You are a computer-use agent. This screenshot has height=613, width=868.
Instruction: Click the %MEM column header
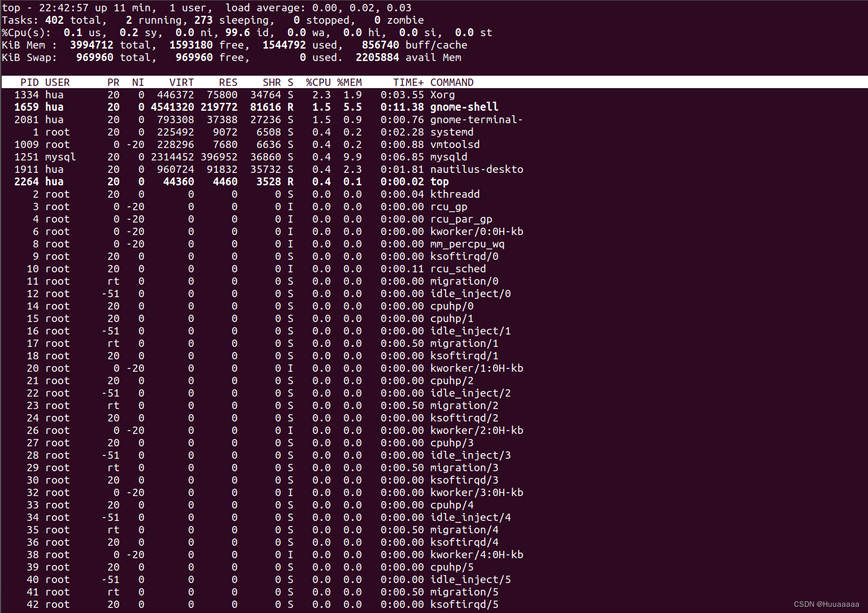pyautogui.click(x=350, y=82)
